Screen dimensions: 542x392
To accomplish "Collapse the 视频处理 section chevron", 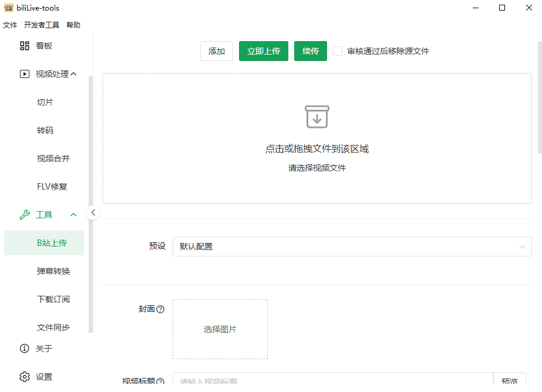I will (73, 74).
